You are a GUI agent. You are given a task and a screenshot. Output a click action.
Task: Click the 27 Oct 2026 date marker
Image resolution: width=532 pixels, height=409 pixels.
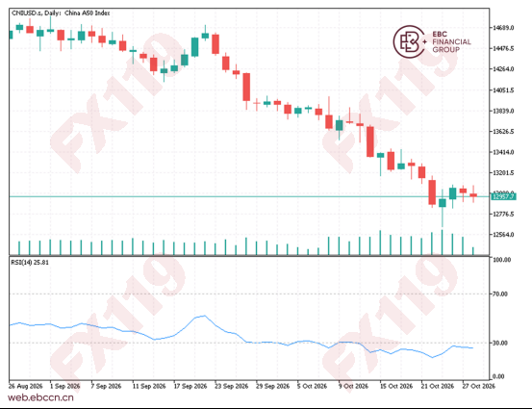pos(479,386)
